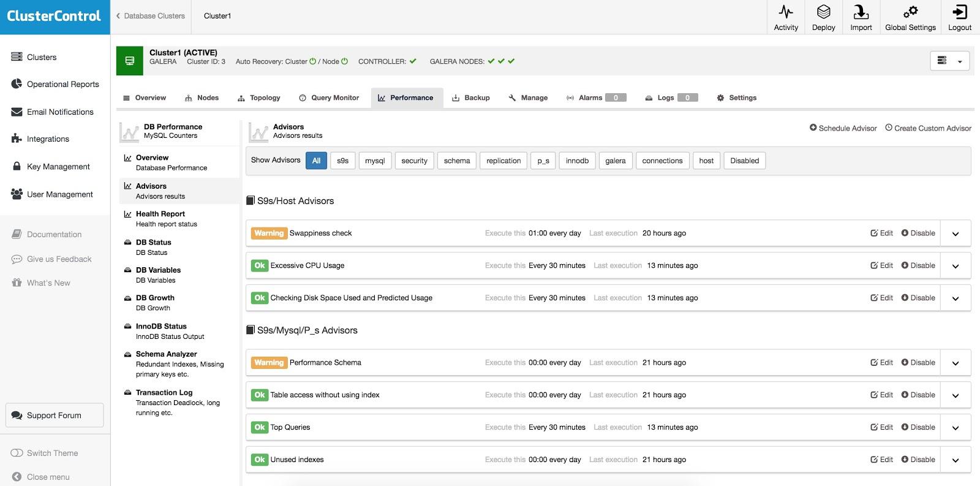The width and height of the screenshot is (980, 486).
Task: Filter advisors by galera
Action: tap(615, 161)
